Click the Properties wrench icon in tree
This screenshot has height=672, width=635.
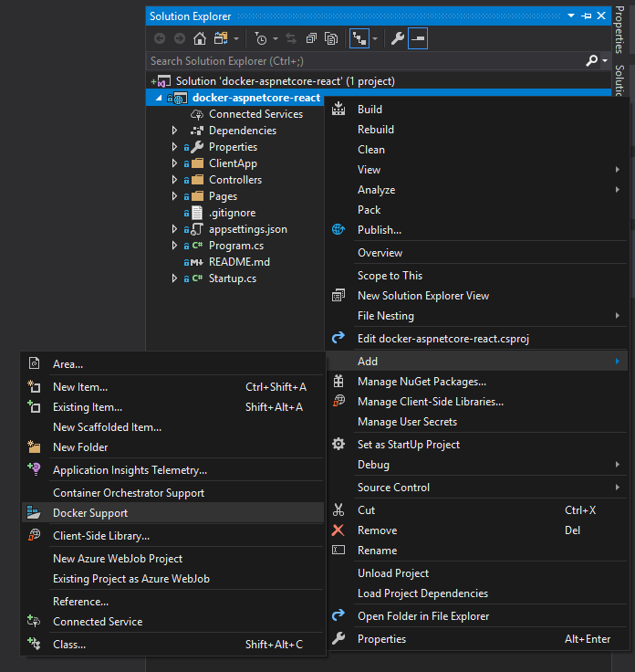(197, 147)
